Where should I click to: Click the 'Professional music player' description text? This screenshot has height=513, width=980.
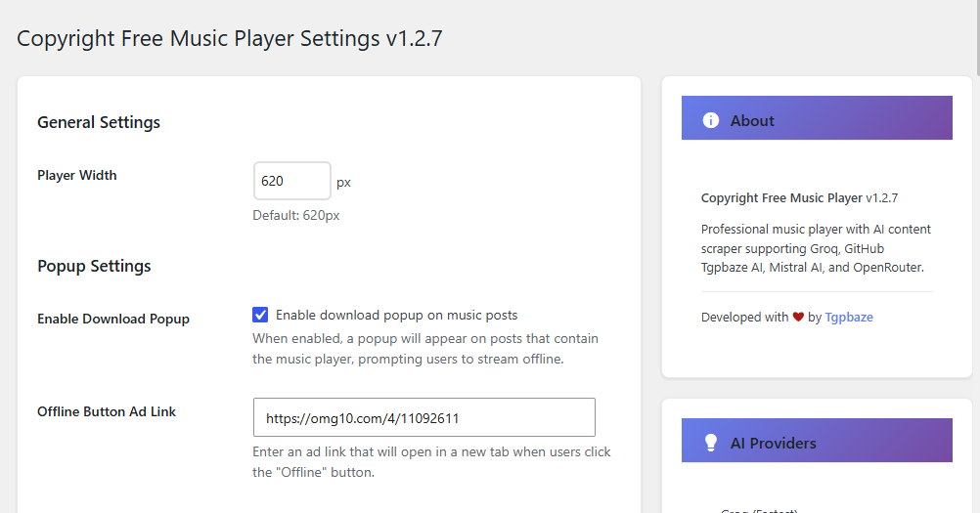click(x=816, y=248)
